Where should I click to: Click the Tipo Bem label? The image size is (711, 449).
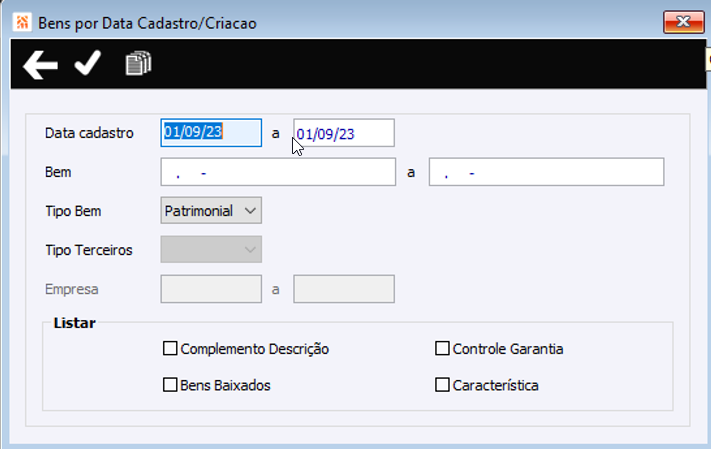73,211
